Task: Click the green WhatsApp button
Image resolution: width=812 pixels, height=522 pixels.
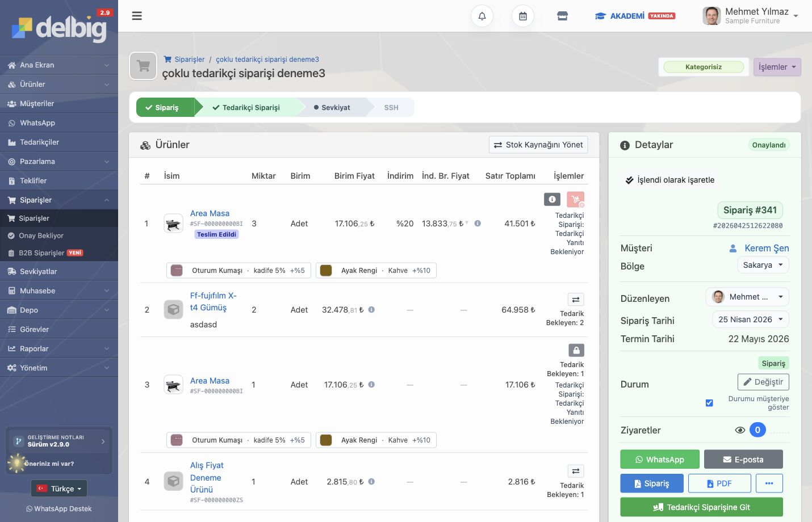Action: (x=660, y=460)
